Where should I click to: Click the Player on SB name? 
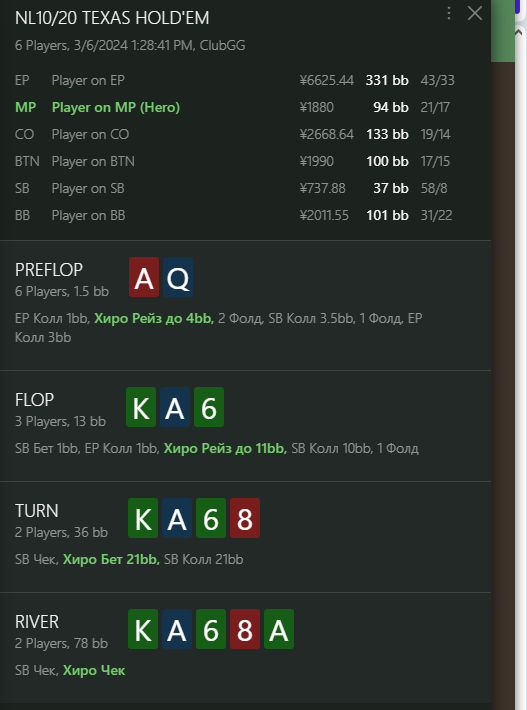point(88,188)
